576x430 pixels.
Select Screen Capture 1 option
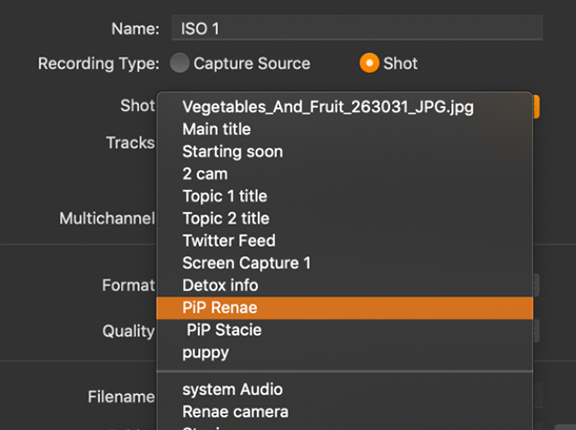click(345, 263)
